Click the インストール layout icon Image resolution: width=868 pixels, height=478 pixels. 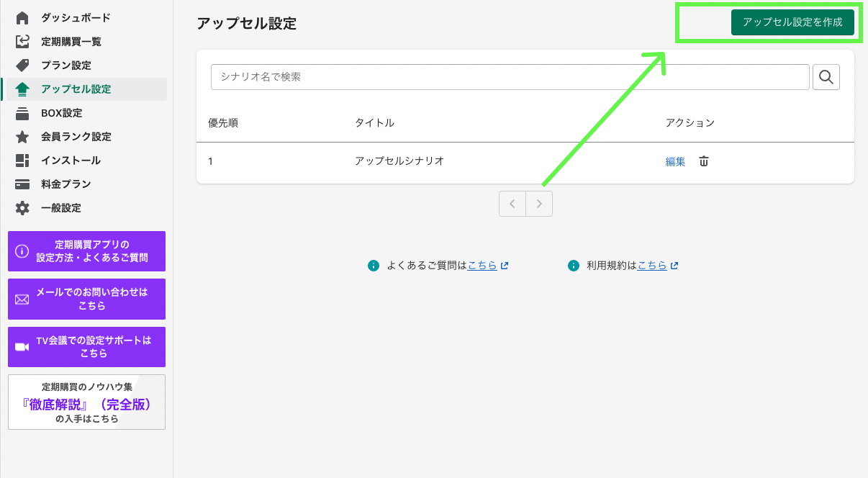[x=22, y=161]
